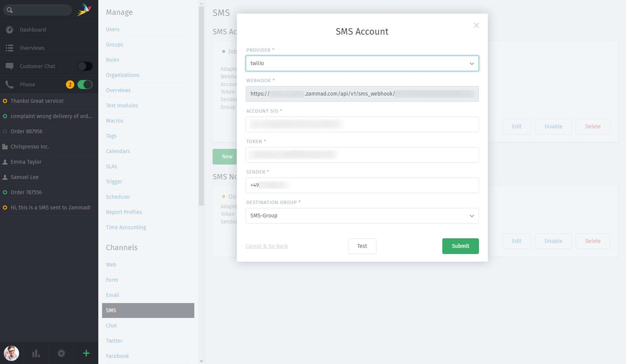This screenshot has height=364, width=626.
Task: Click the Customer Chat bubble icon
Action: (10, 66)
